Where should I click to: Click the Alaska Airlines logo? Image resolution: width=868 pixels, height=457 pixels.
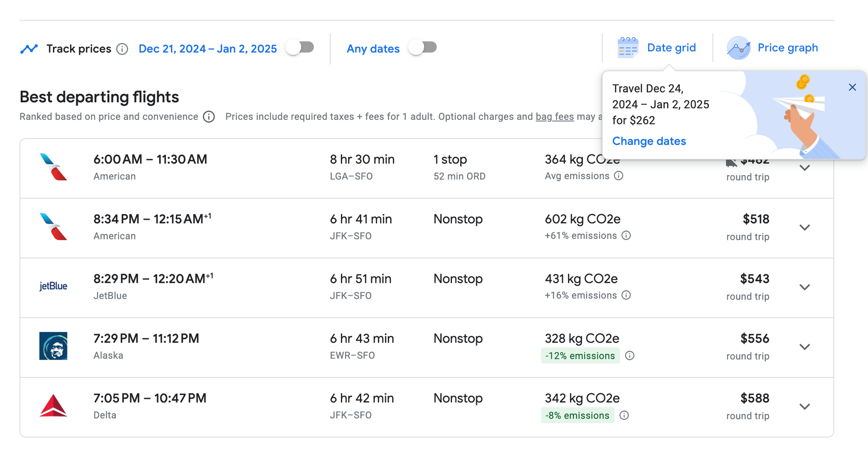[x=53, y=346]
